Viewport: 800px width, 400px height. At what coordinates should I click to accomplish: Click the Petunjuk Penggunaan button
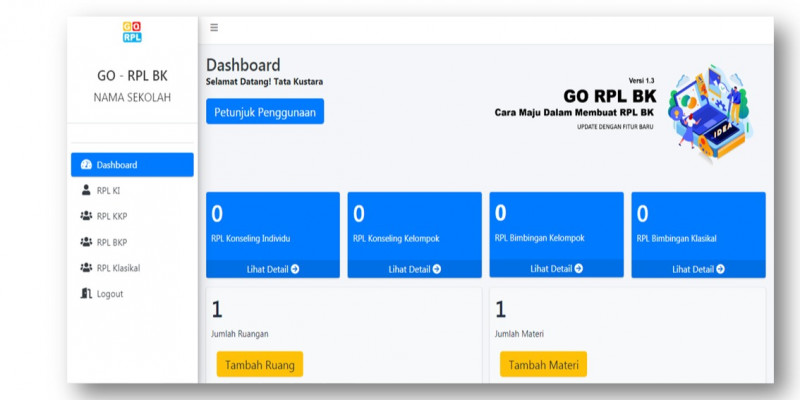point(265,111)
